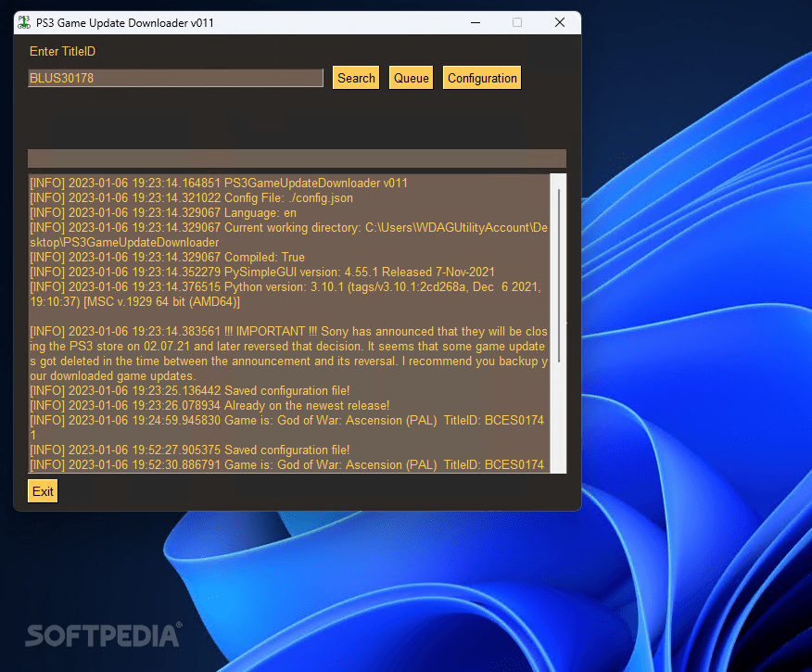Click log line 'PS3GameUpdateDownloader v011'
The height and width of the screenshot is (672, 812).
219,184
